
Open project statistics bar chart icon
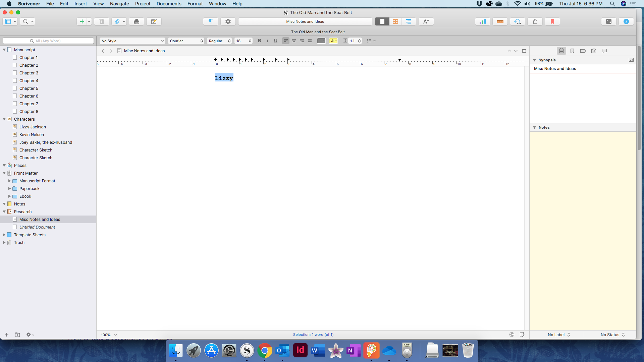click(483, 21)
